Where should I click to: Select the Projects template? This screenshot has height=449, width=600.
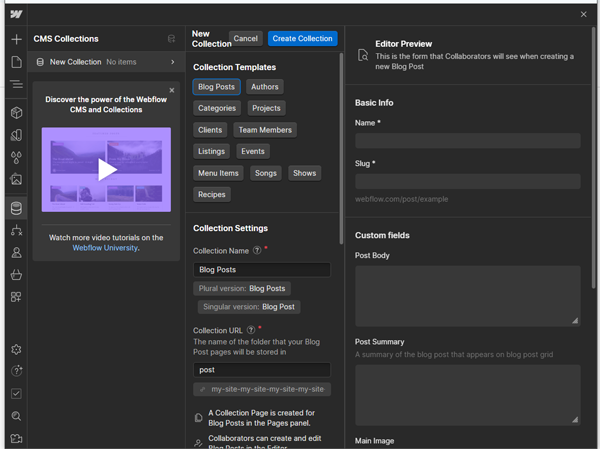pyautogui.click(x=266, y=108)
